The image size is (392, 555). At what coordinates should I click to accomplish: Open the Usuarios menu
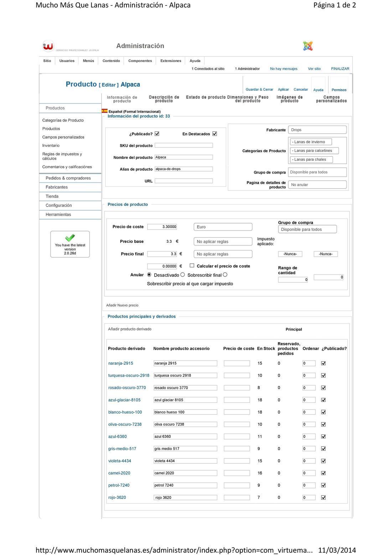click(x=67, y=61)
